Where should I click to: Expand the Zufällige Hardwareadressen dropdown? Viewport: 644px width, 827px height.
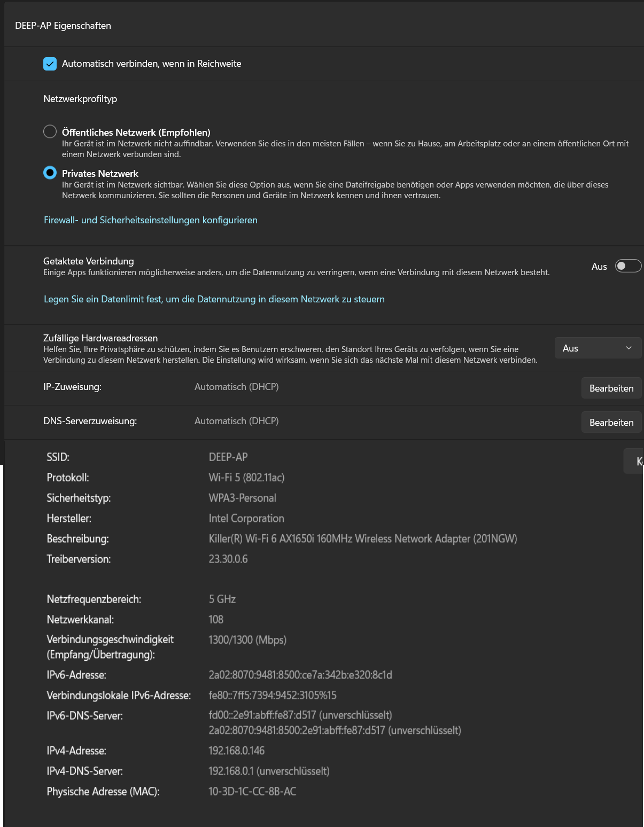[598, 348]
